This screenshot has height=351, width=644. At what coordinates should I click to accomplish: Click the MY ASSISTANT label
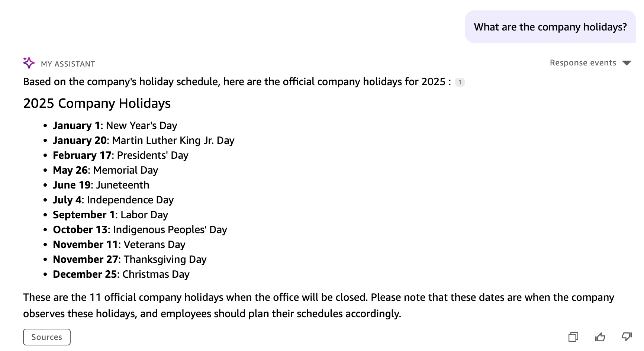(68, 64)
